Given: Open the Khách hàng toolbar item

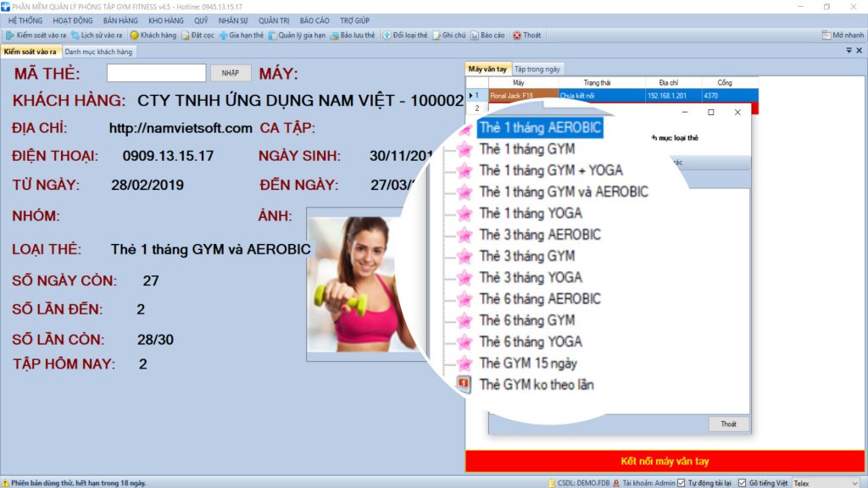Looking at the screenshot, I should pyautogui.click(x=153, y=36).
